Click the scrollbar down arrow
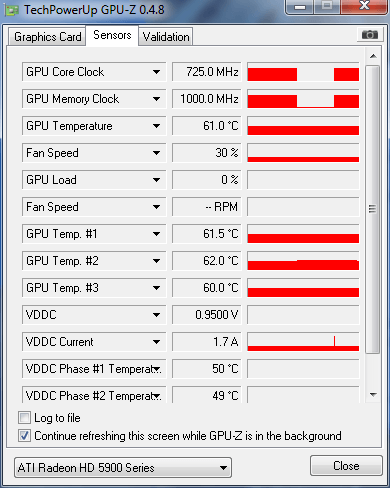 [373, 395]
